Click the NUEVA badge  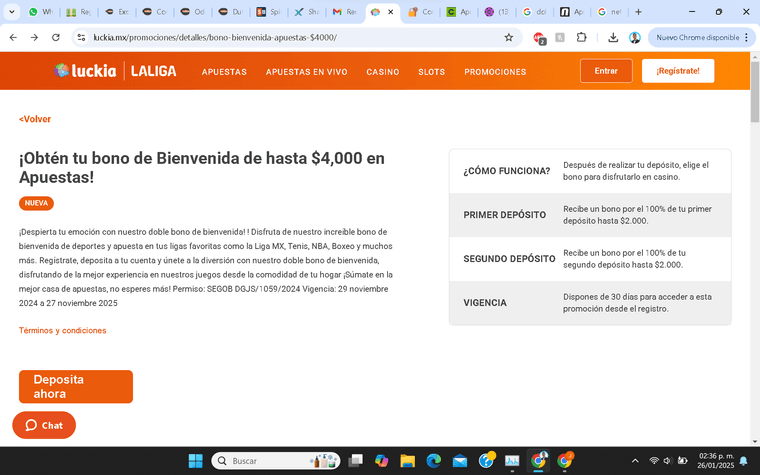[36, 203]
